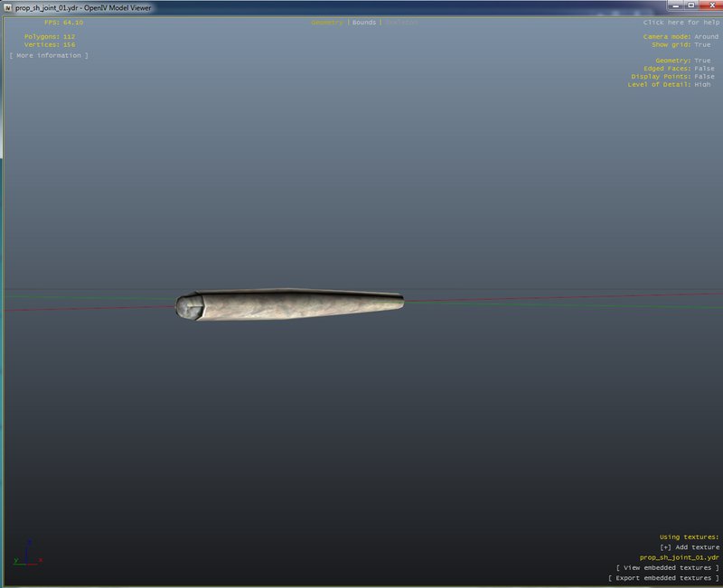Click the OpenIV app icon in title bar

(x=8, y=7)
